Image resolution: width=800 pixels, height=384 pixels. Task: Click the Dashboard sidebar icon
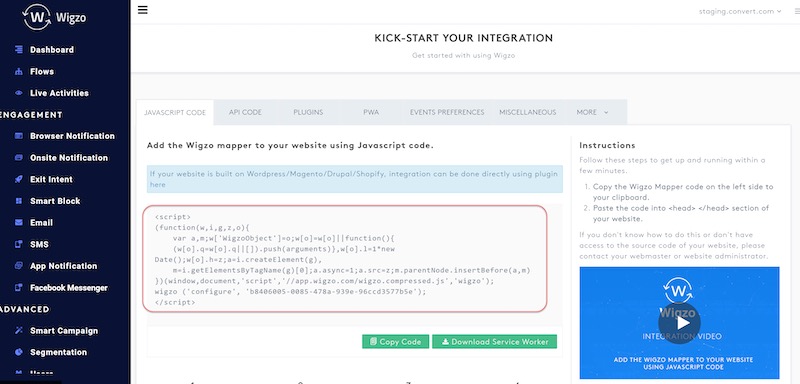(19, 49)
